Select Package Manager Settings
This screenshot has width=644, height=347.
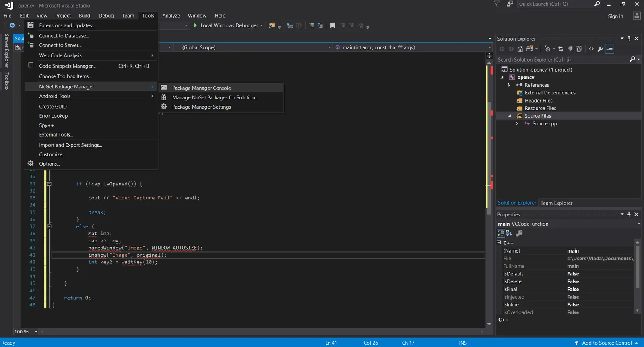(x=221, y=107)
